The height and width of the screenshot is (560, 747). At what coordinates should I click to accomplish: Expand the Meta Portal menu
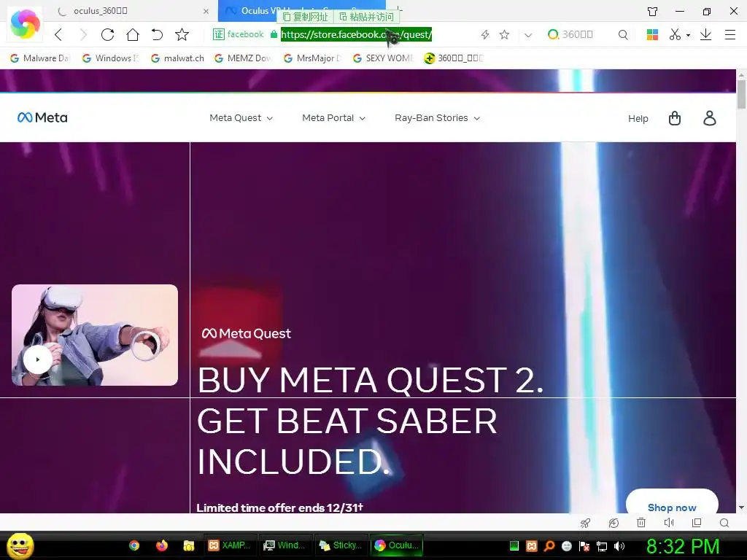tap(333, 118)
